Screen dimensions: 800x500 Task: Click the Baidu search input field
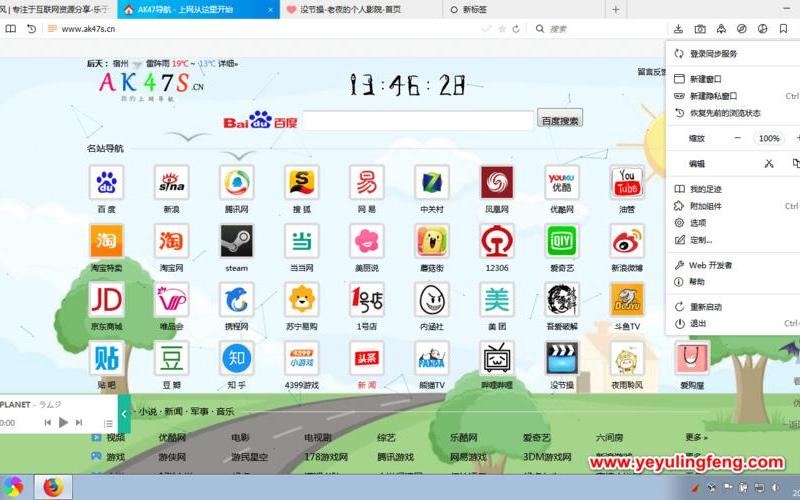coord(418,121)
